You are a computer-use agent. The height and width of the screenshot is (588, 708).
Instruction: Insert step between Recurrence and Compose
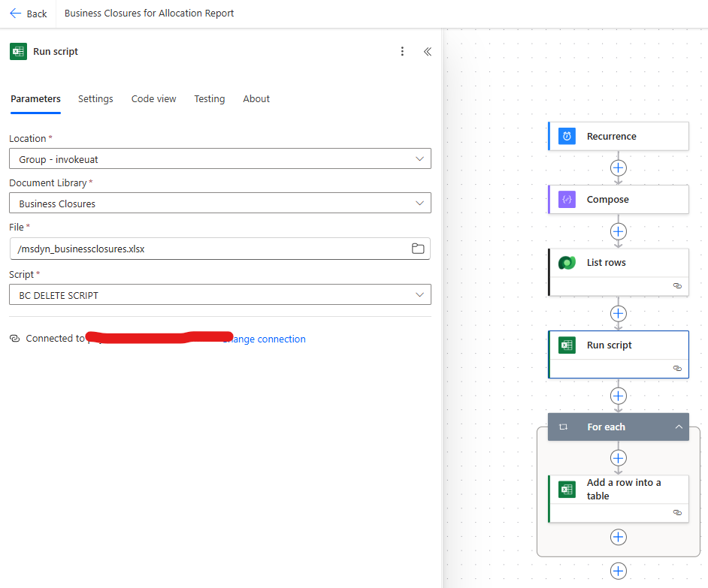pyautogui.click(x=618, y=168)
